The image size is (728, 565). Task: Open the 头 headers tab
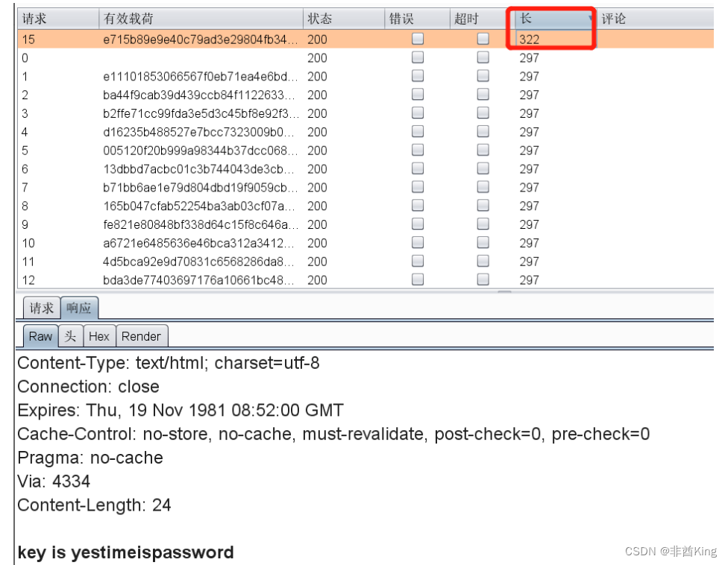pos(71,336)
